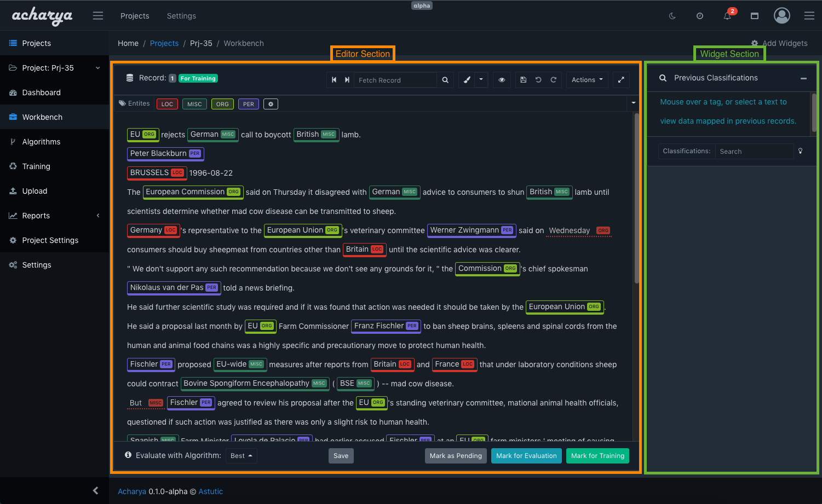The image size is (822, 504).
Task: Expand the editor to fullscreen
Action: click(621, 80)
